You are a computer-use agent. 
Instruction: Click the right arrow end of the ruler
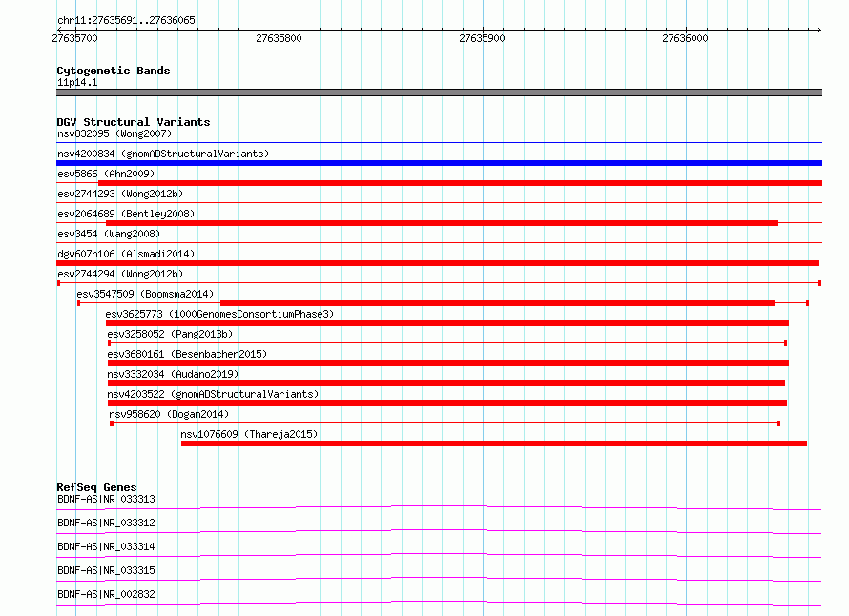(818, 30)
